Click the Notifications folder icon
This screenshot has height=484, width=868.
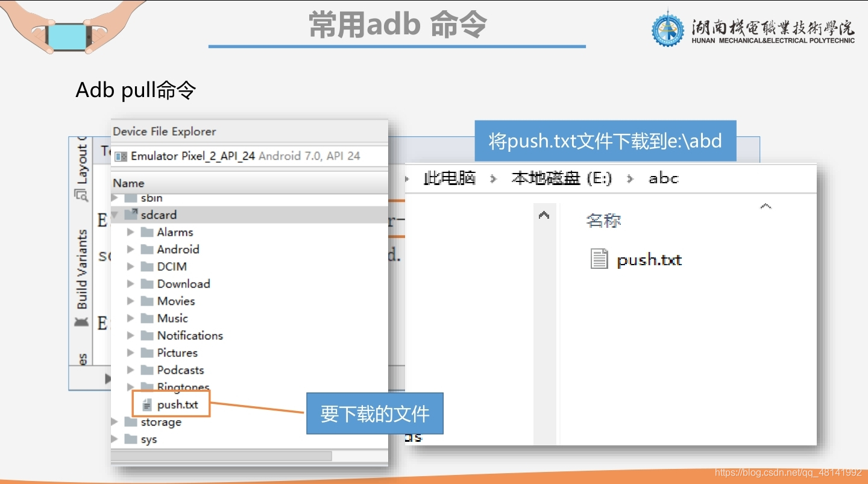pyautogui.click(x=146, y=336)
